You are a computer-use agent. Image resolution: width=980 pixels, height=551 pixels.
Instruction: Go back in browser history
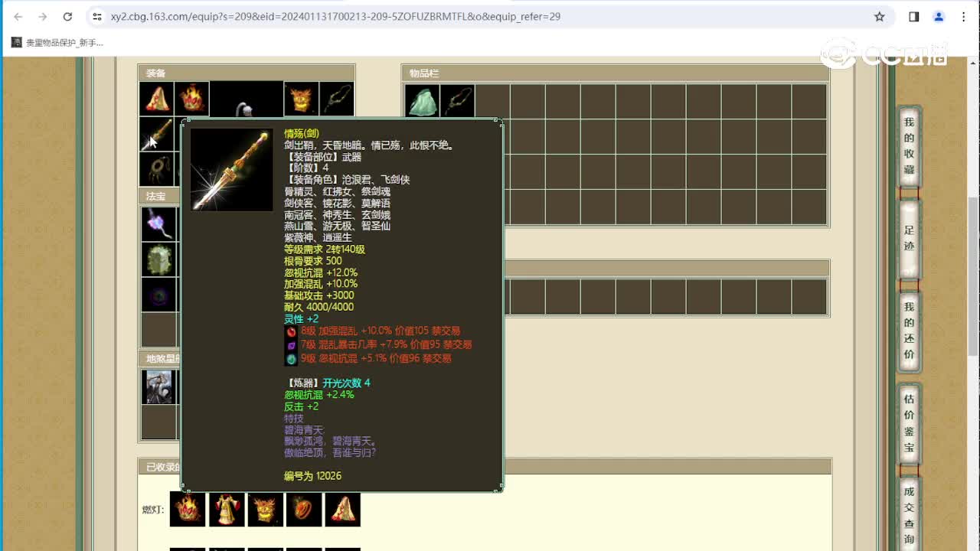pyautogui.click(x=18, y=16)
